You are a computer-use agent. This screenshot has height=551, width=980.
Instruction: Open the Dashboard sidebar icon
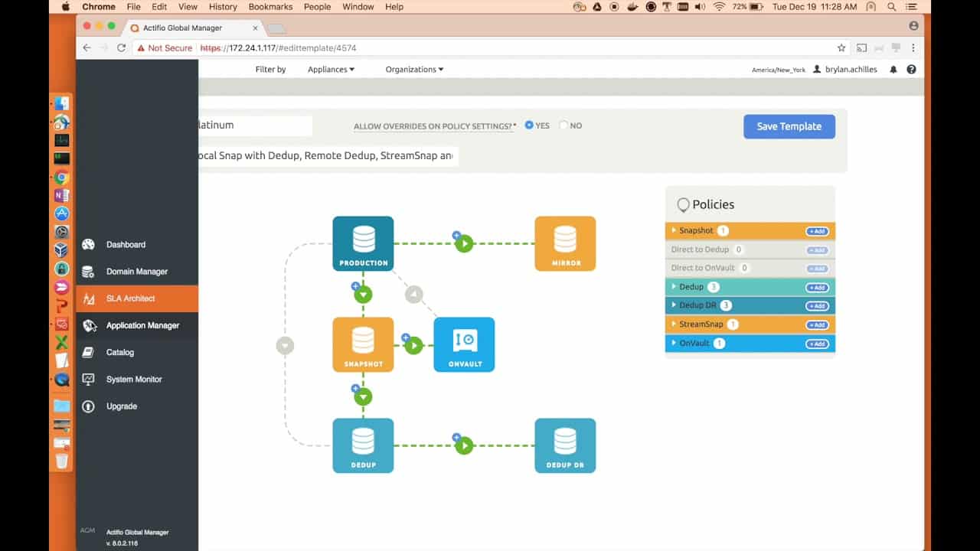pyautogui.click(x=89, y=245)
